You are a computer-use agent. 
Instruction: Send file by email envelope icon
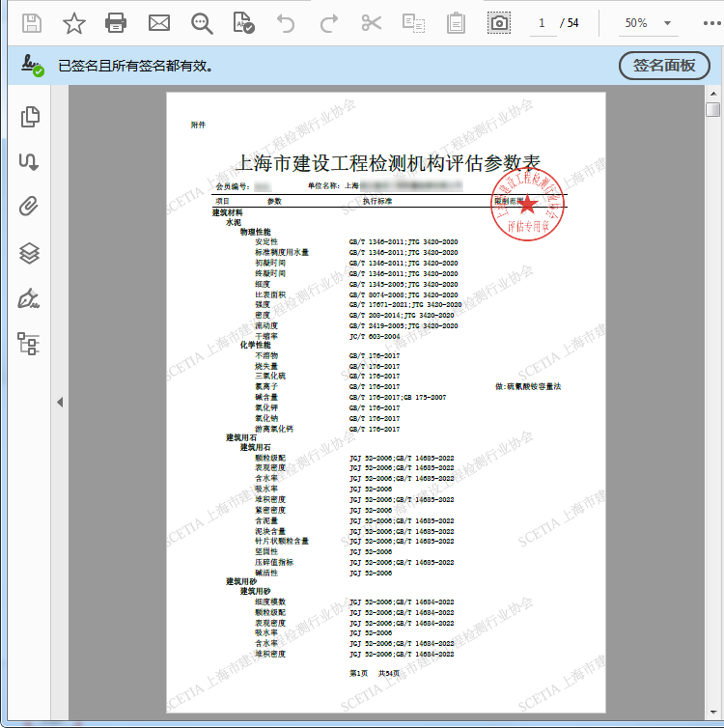pos(158,22)
